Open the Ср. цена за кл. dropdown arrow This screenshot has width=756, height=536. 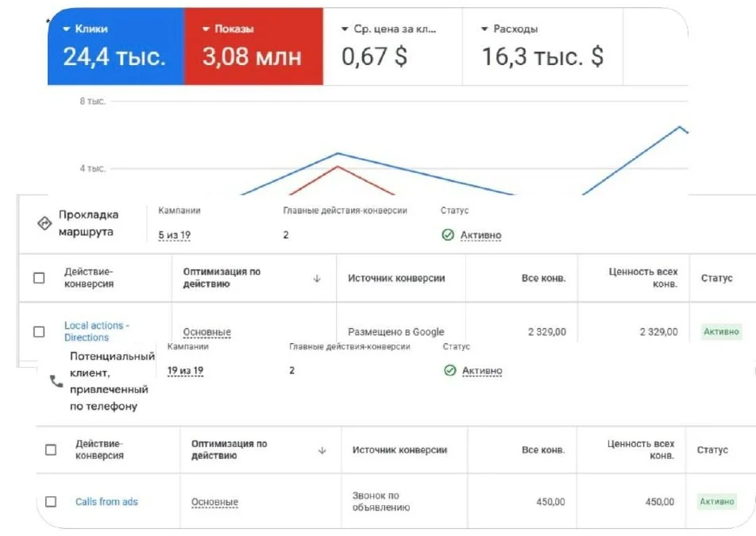(x=345, y=29)
